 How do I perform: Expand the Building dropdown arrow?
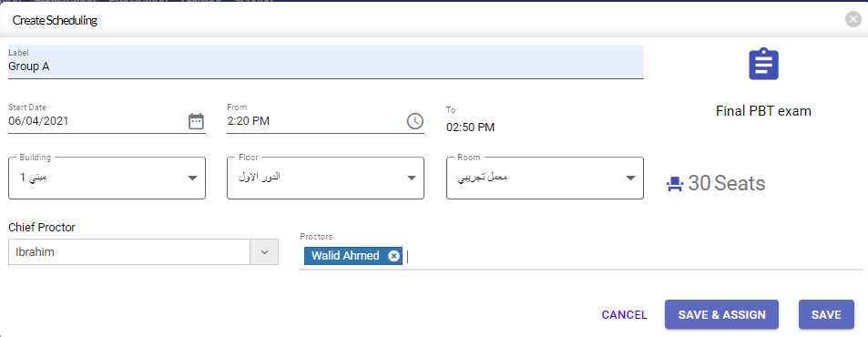coord(192,179)
